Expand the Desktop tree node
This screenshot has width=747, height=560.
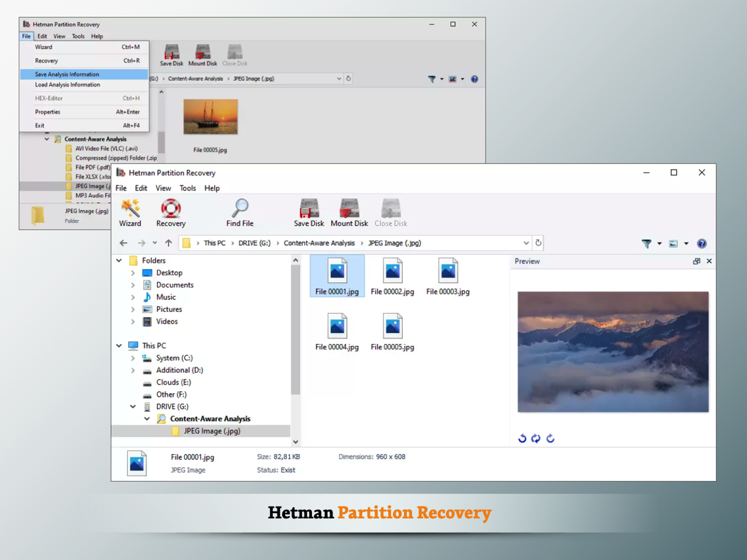133,273
